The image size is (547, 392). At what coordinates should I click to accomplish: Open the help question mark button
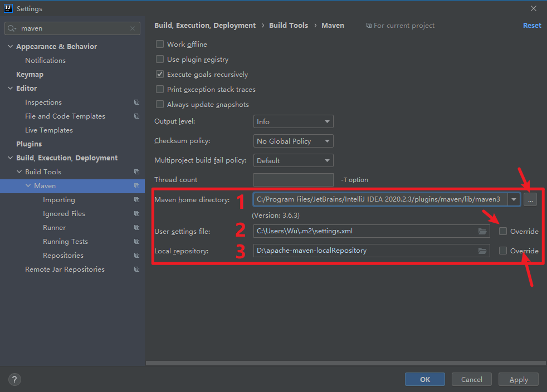[14, 379]
